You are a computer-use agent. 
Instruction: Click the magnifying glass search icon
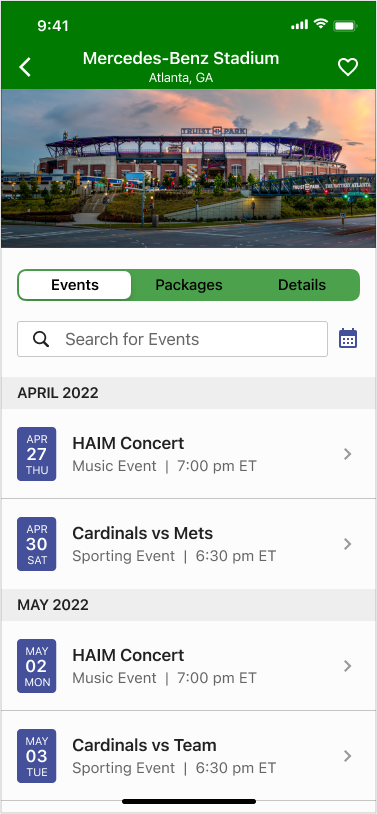[x=41, y=339]
